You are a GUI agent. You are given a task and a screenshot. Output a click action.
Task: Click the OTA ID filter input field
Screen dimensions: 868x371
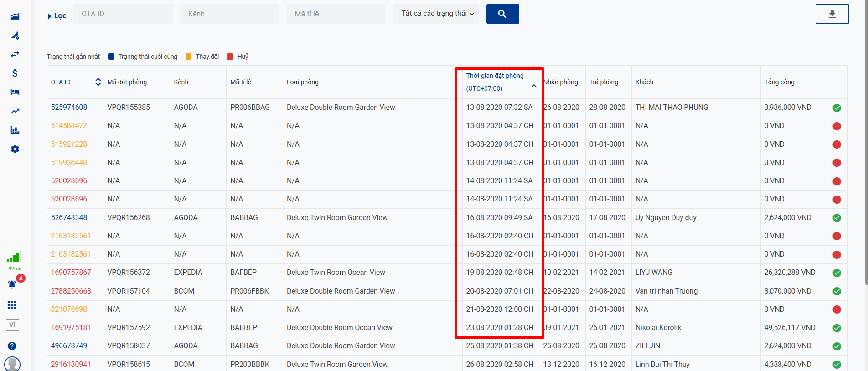click(x=123, y=14)
